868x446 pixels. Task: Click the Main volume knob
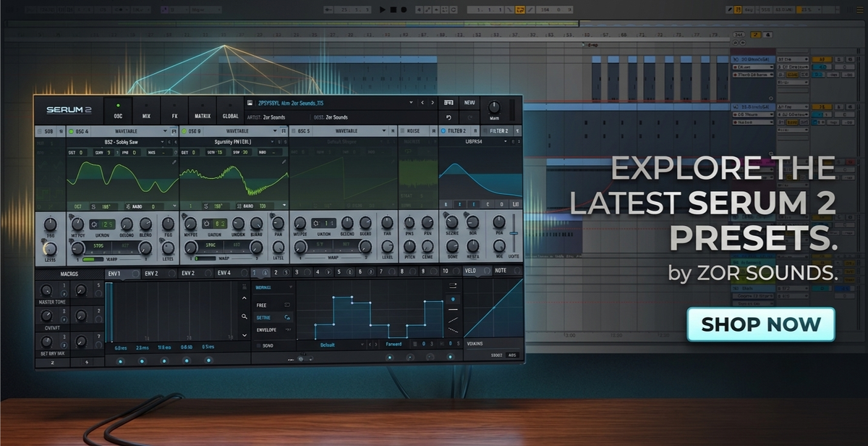494,106
